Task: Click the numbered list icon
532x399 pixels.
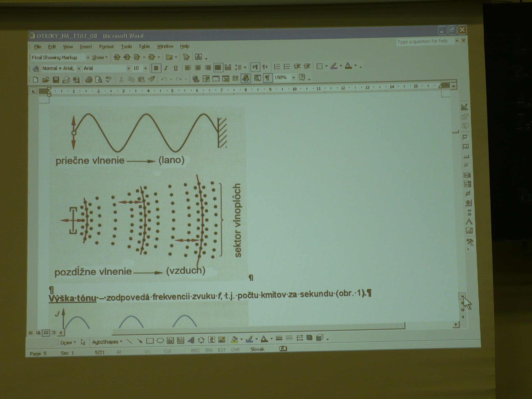Action: [277, 67]
